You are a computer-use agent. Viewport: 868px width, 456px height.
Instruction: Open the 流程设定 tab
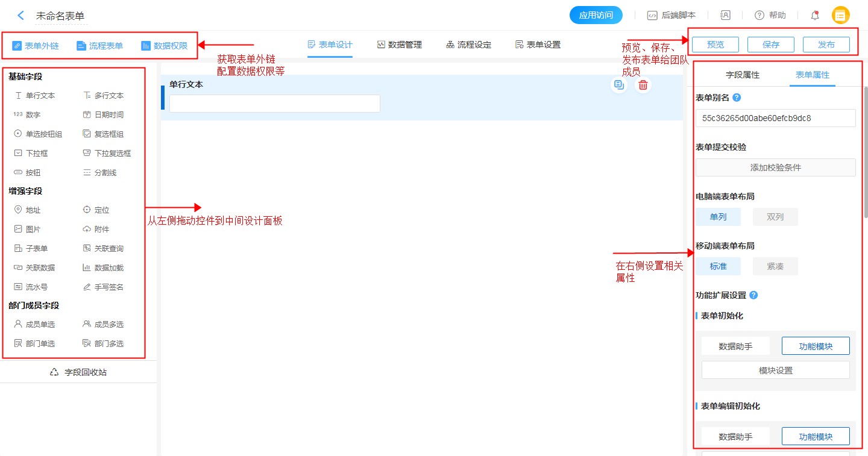[468, 45]
